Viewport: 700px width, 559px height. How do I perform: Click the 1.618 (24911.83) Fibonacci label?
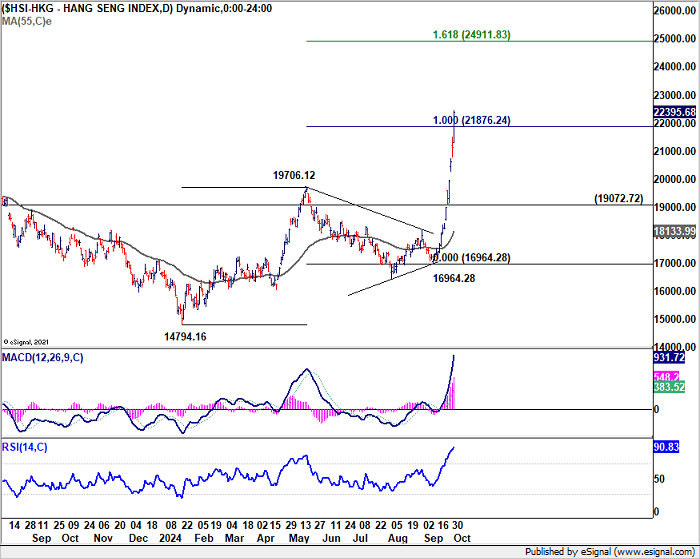click(471, 34)
